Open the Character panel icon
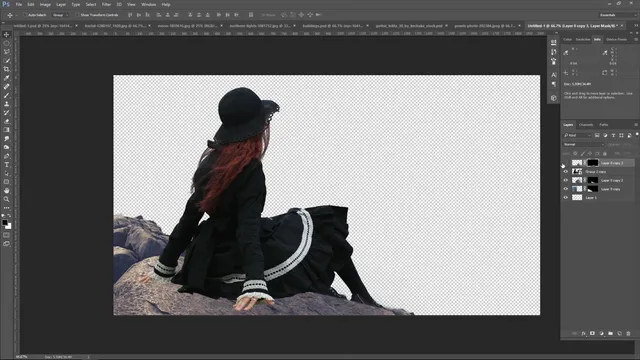 click(553, 75)
